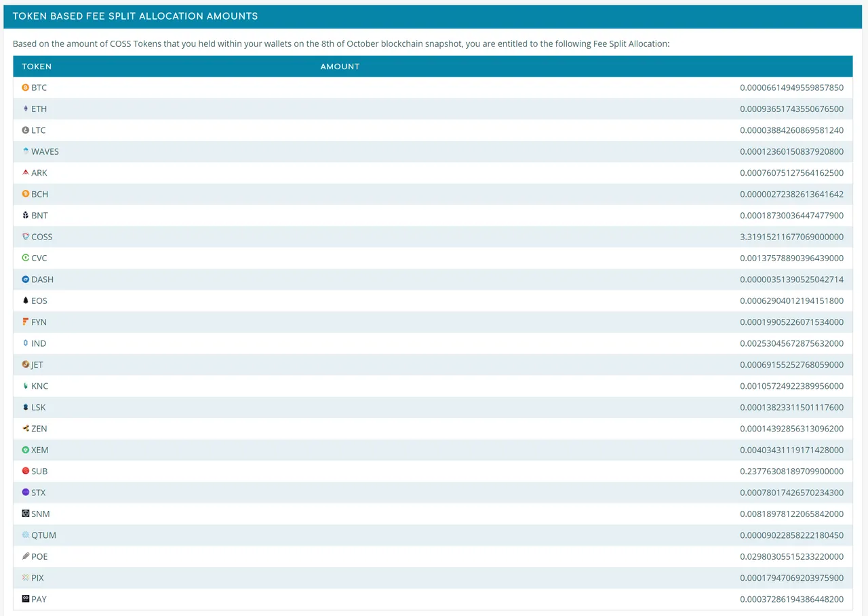Click the ZEN token icon
This screenshot has height=616, width=868.
pos(26,429)
